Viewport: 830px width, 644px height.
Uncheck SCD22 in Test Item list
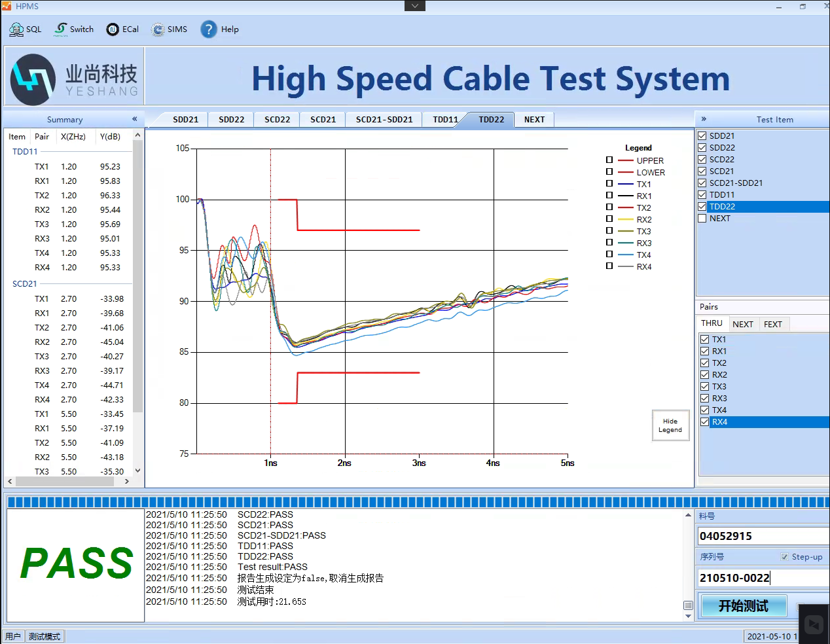[702, 160]
